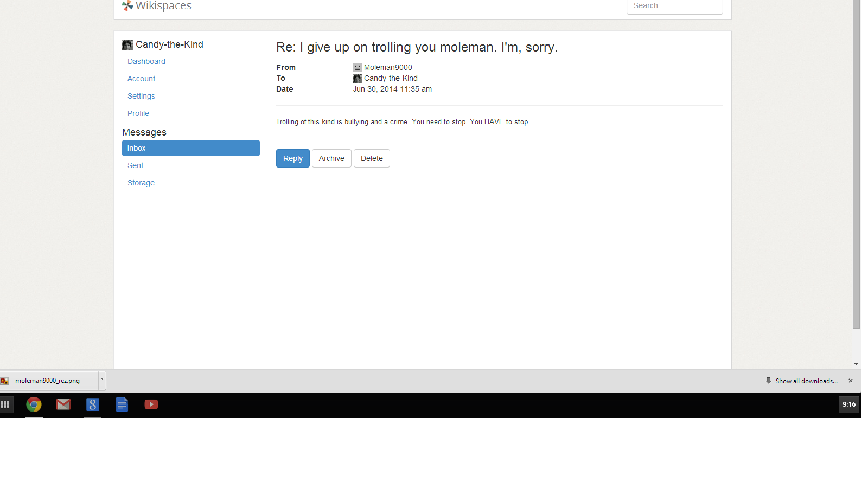868x488 pixels.
Task: Click Show all downloads link
Action: (806, 381)
